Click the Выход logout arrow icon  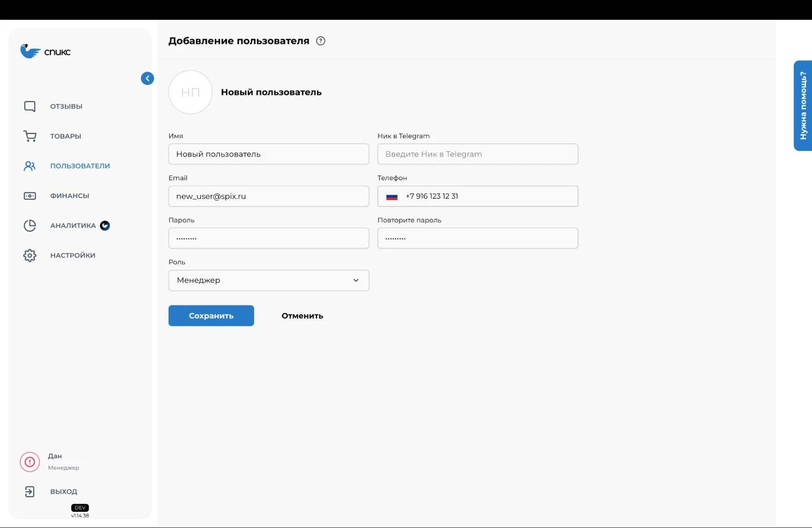click(30, 491)
